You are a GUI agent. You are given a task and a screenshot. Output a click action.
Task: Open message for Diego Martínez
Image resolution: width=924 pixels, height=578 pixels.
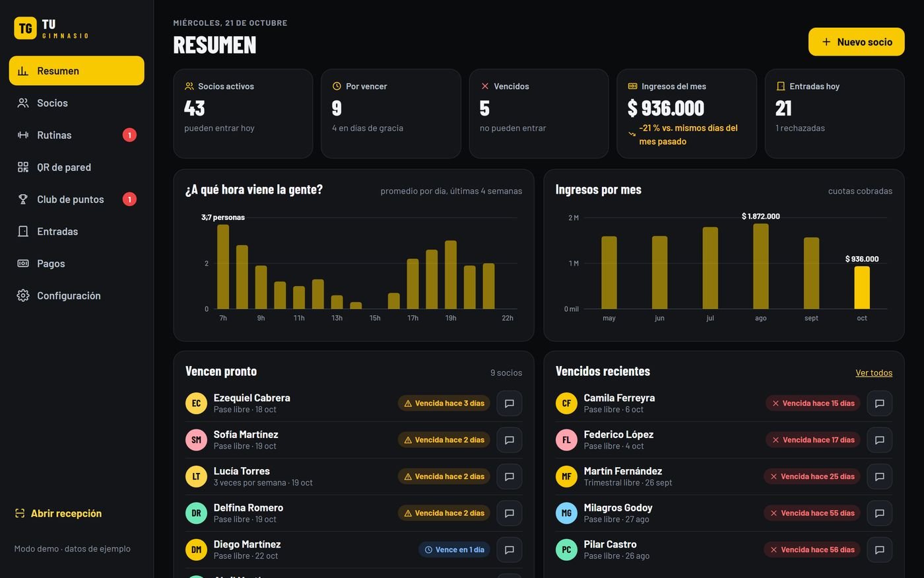click(x=510, y=550)
